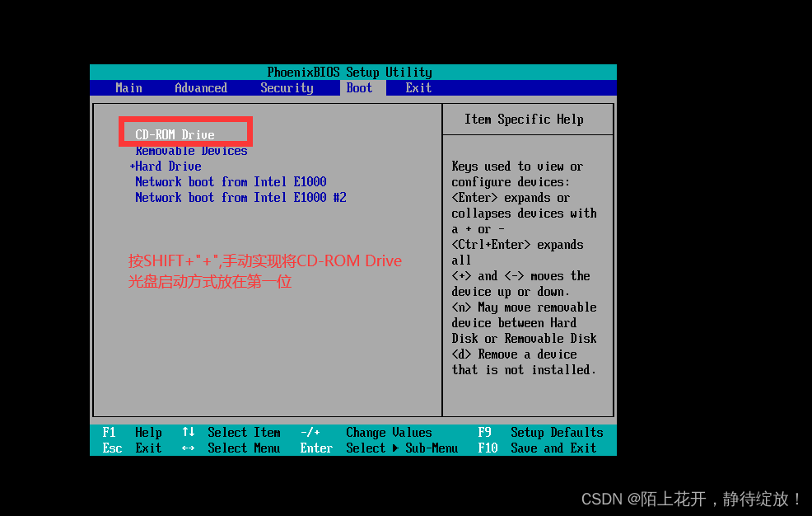Open the Security tab
Screen dimensions: 812x516
click(287, 88)
